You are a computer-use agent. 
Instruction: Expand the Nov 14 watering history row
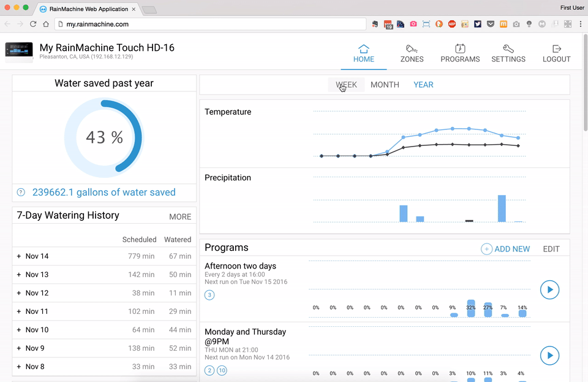104,256
